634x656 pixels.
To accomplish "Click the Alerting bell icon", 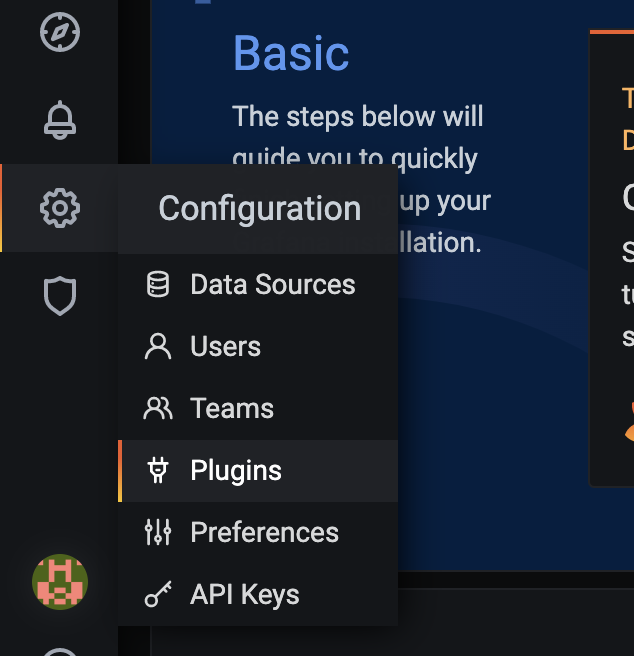I will [59, 120].
